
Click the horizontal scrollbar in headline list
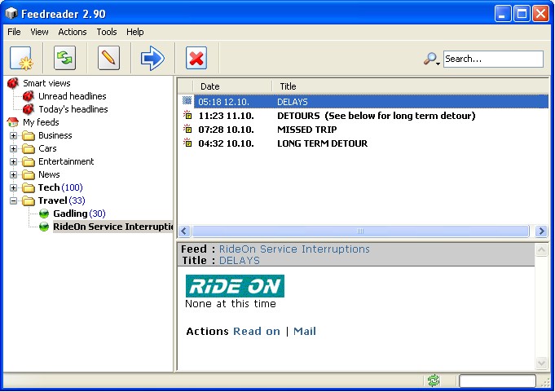click(x=360, y=231)
